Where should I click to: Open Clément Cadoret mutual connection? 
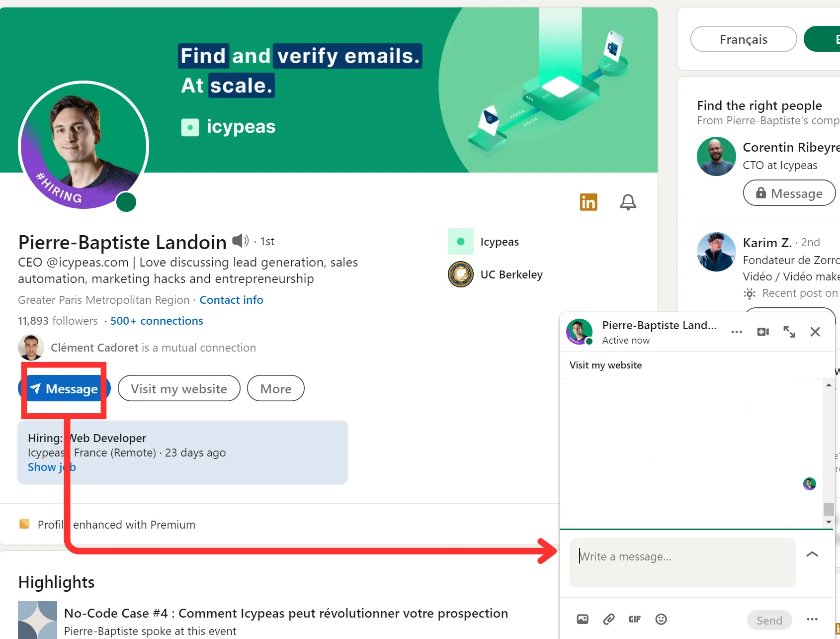click(x=153, y=348)
